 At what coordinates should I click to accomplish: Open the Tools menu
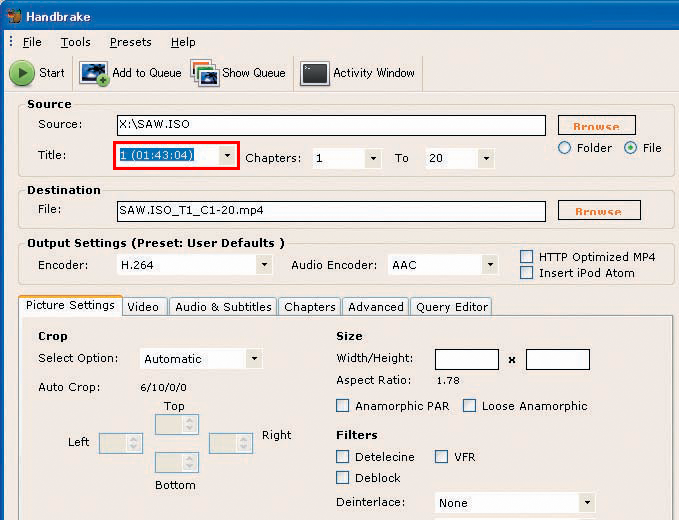[x=75, y=42]
